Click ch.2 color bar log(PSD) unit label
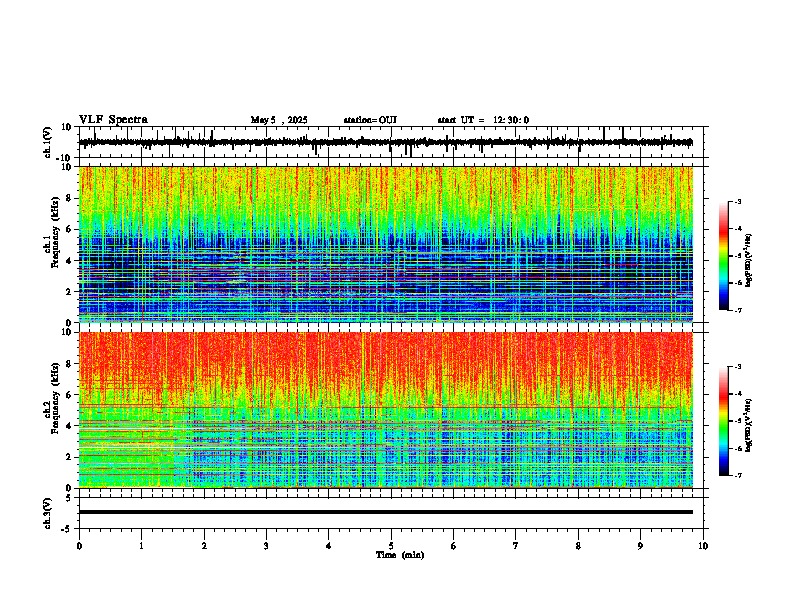 pyautogui.click(x=749, y=425)
